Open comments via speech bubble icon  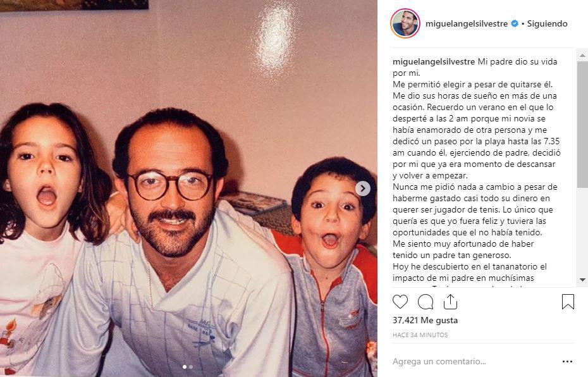coord(426,302)
